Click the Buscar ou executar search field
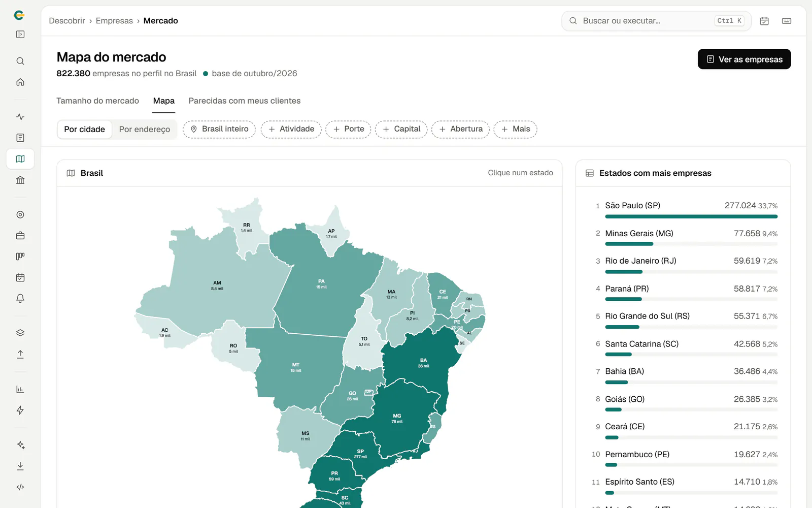812x508 pixels. click(656, 21)
